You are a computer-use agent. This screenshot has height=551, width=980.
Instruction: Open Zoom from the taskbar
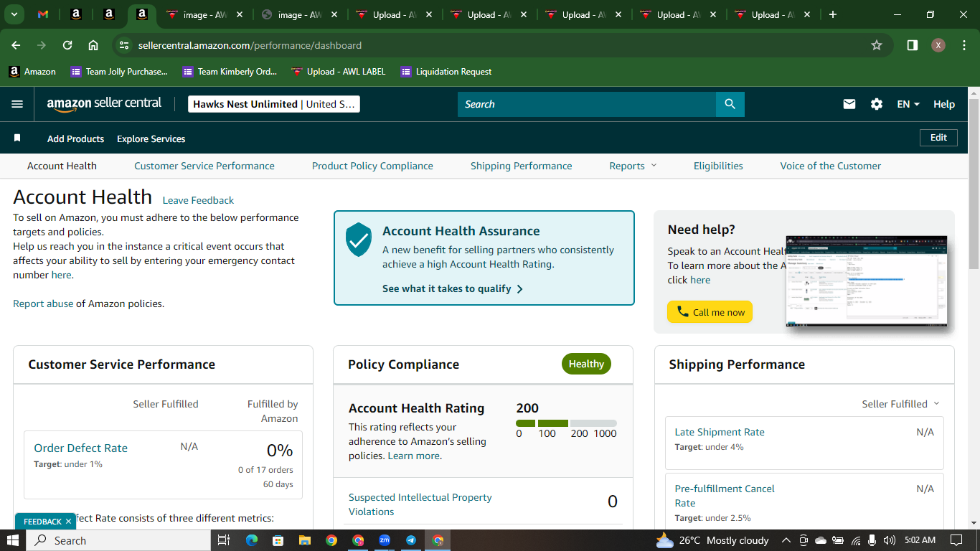pos(385,540)
